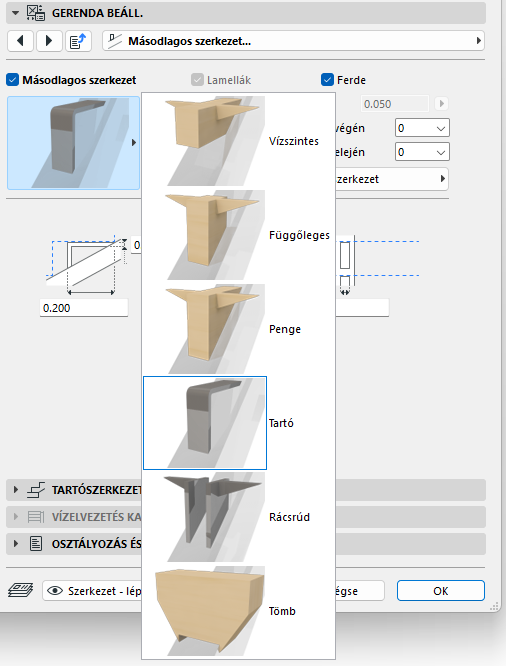Click the arrow beside the beam preview
The width and height of the screenshot is (506, 666).
pyautogui.click(x=134, y=143)
